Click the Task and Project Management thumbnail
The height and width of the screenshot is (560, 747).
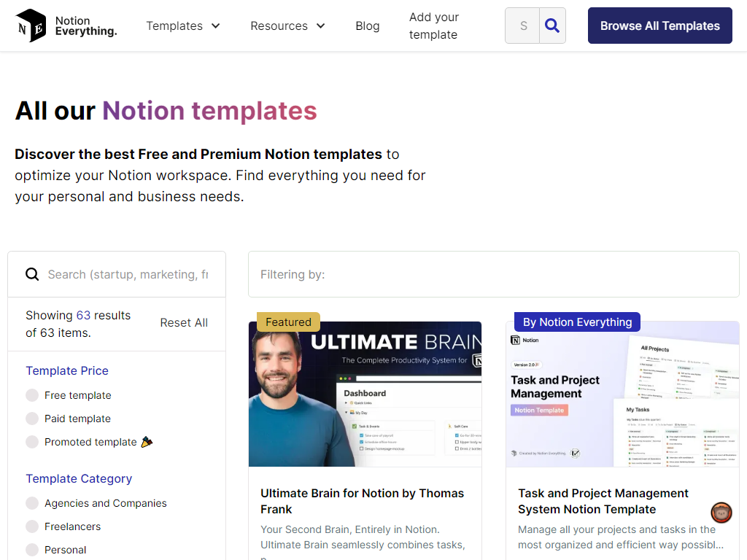[623, 394]
